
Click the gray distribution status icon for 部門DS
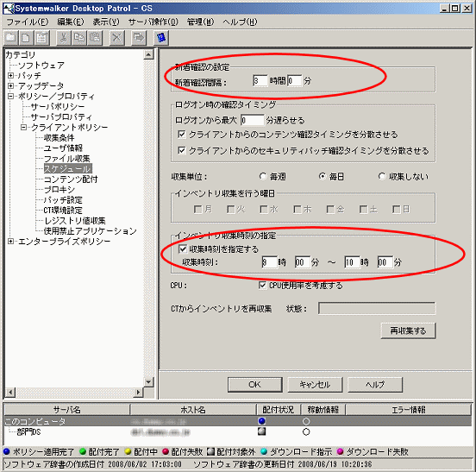pos(261,431)
